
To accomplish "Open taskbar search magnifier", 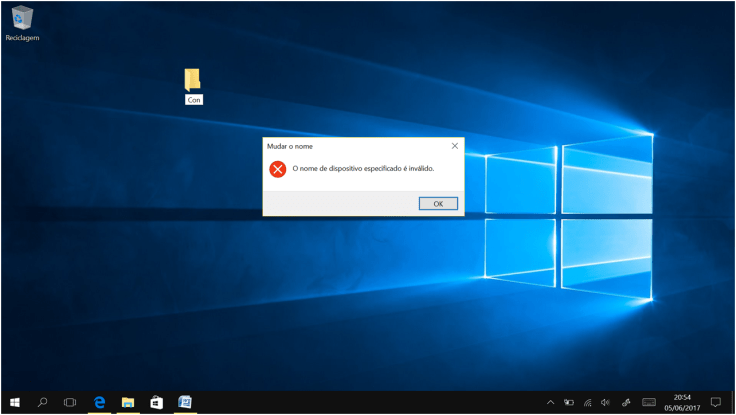I will click(43, 402).
